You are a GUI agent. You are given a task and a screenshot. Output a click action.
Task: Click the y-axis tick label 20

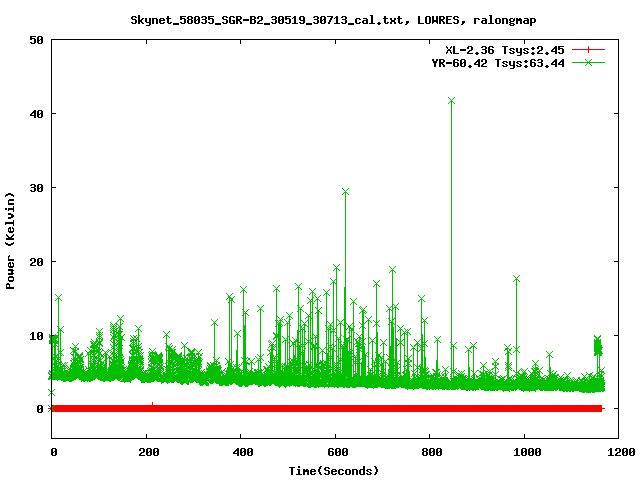(x=37, y=262)
